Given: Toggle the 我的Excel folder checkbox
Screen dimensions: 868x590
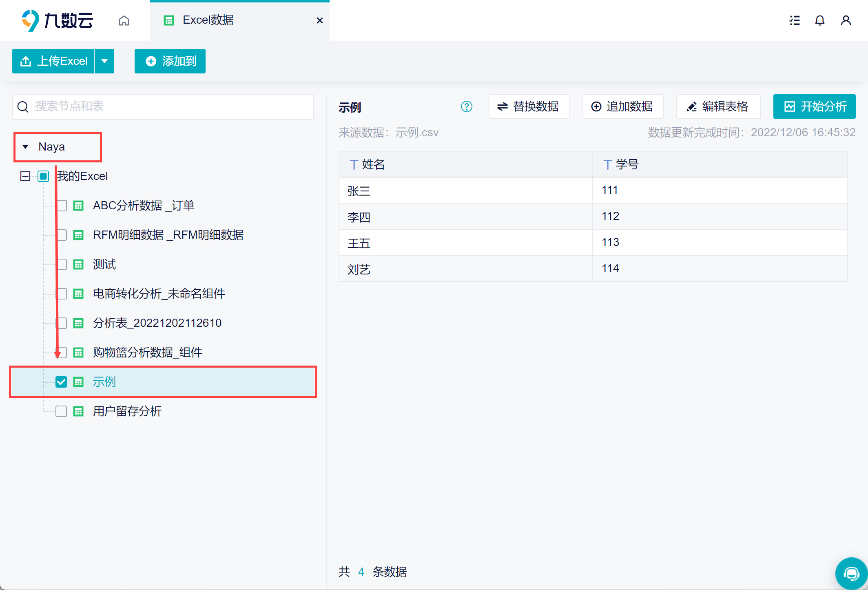Looking at the screenshot, I should (x=43, y=176).
